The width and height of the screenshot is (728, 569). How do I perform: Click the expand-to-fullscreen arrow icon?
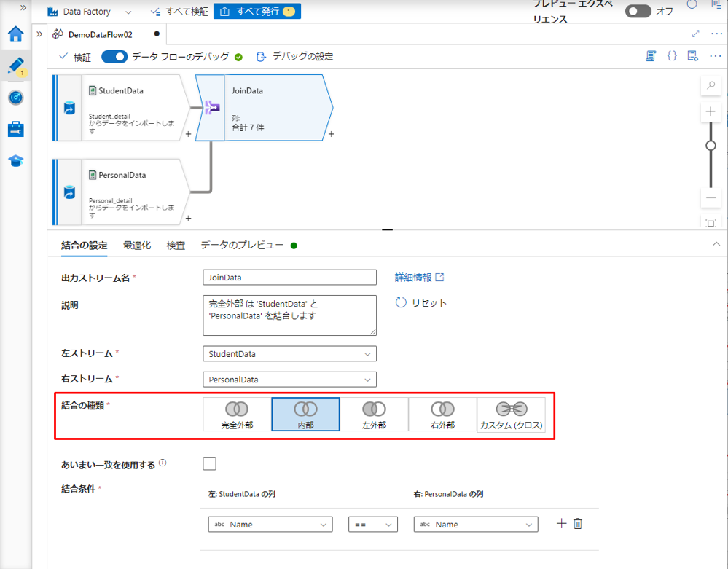(x=695, y=34)
